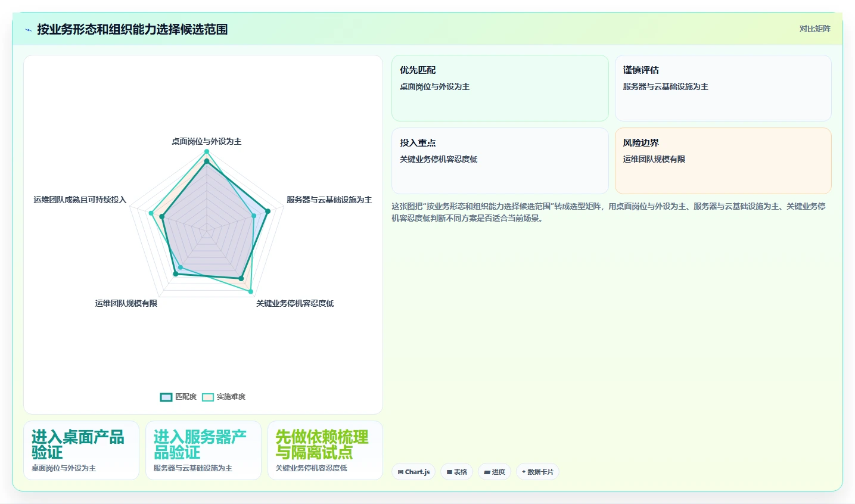Click 关键业务停机容忍度低 under 投入重点
855x504 pixels.
click(x=439, y=159)
